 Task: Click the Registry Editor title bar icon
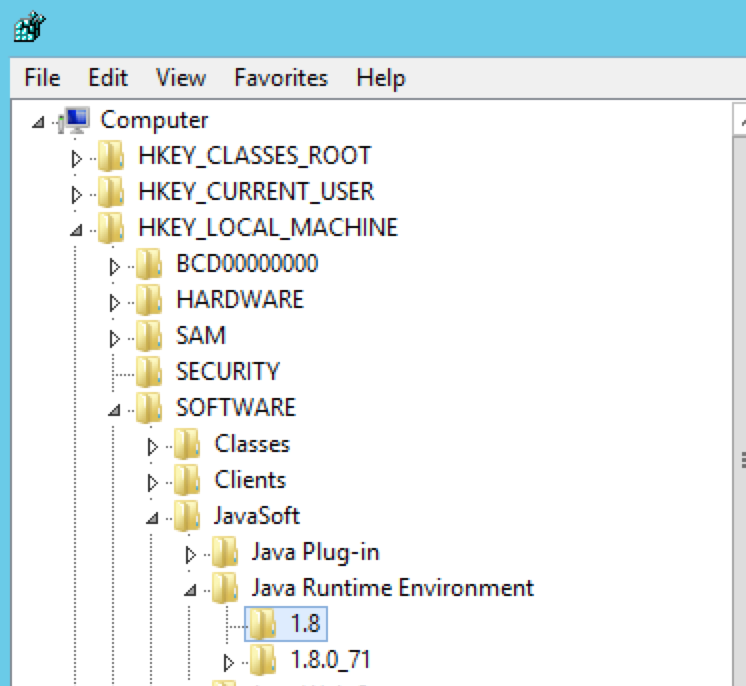coord(25,27)
